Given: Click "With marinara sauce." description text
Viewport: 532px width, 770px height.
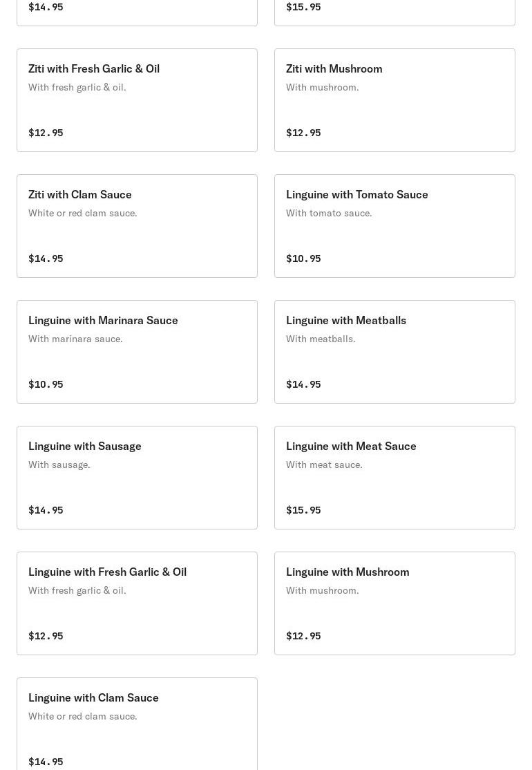Looking at the screenshot, I should tap(75, 339).
